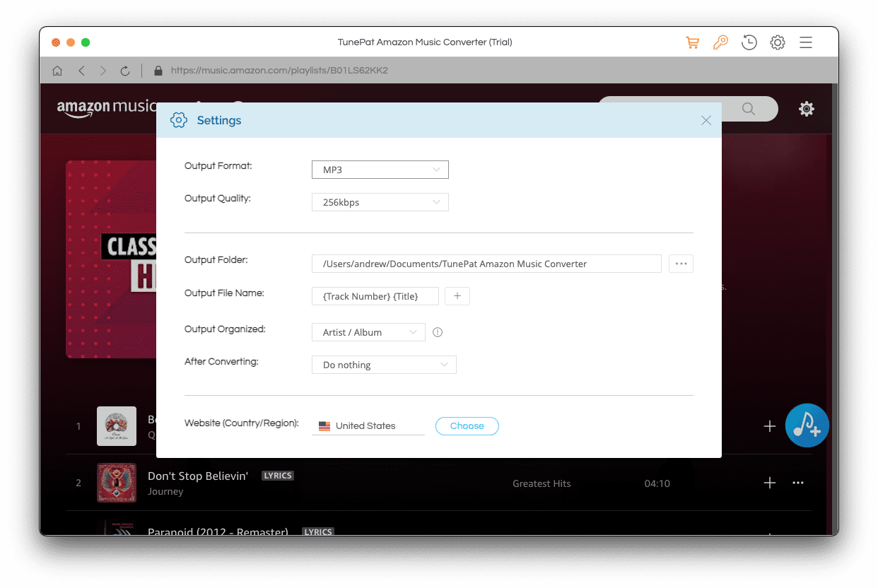The height and width of the screenshot is (588, 878).
Task: Close the Settings dialog
Action: click(706, 120)
